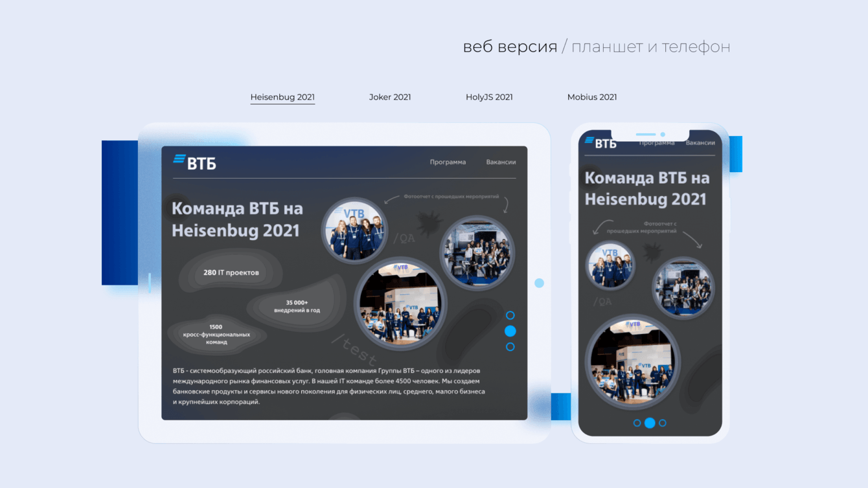Viewport: 868px width, 488px height.
Task: Select the filled active pagination dot on tablet
Action: tap(510, 331)
